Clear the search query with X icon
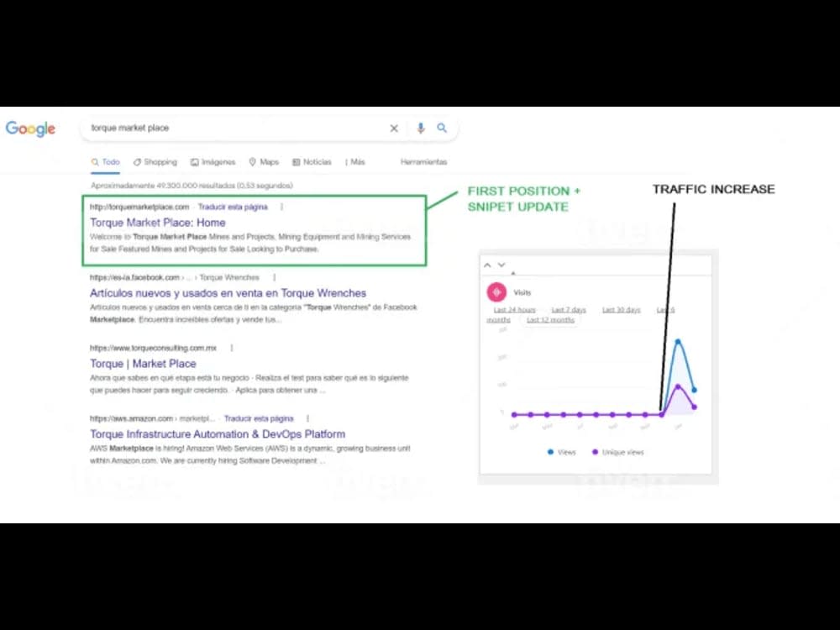Screen dimensions: 840x630 [394, 128]
